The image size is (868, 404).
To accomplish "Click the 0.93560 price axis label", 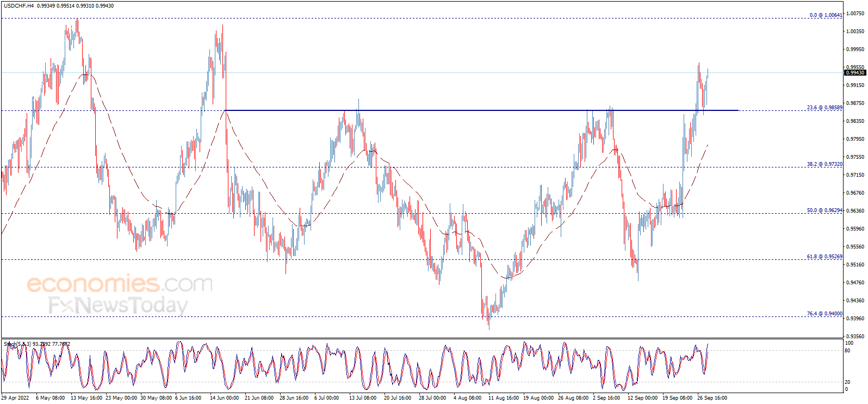I will click(855, 337).
